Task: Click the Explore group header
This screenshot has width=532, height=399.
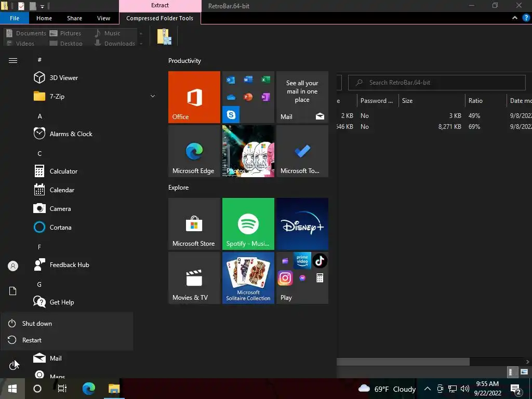Action: (x=179, y=187)
